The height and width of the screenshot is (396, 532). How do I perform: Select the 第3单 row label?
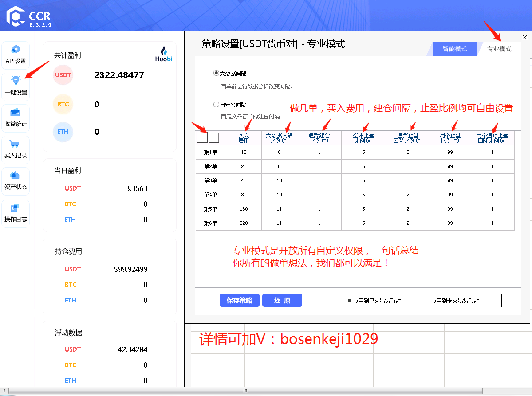(x=210, y=181)
